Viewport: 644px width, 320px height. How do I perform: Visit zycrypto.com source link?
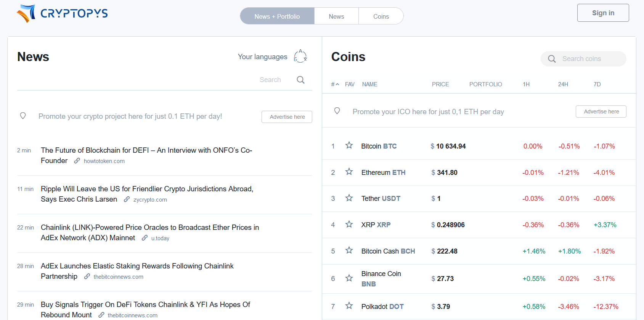(x=150, y=200)
